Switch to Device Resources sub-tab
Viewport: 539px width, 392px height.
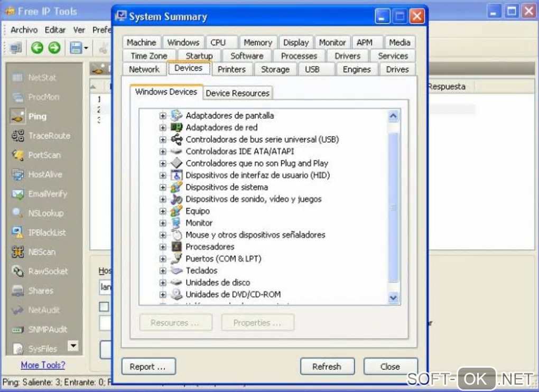[238, 93]
